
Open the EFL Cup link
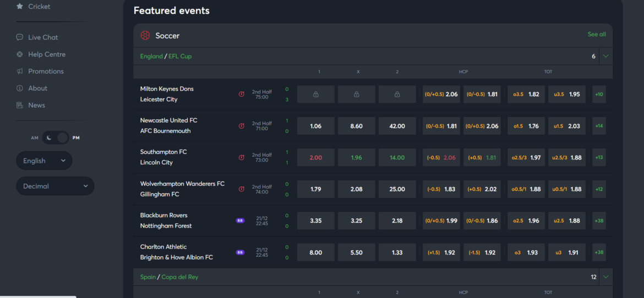click(180, 56)
